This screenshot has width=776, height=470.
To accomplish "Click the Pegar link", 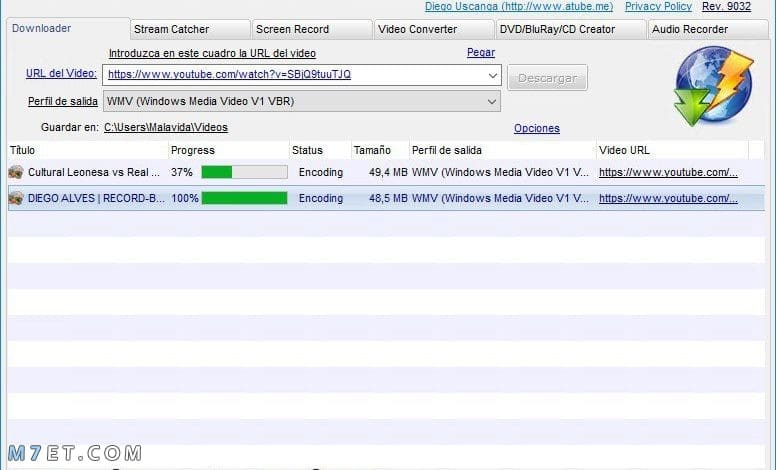I will tap(481, 52).
